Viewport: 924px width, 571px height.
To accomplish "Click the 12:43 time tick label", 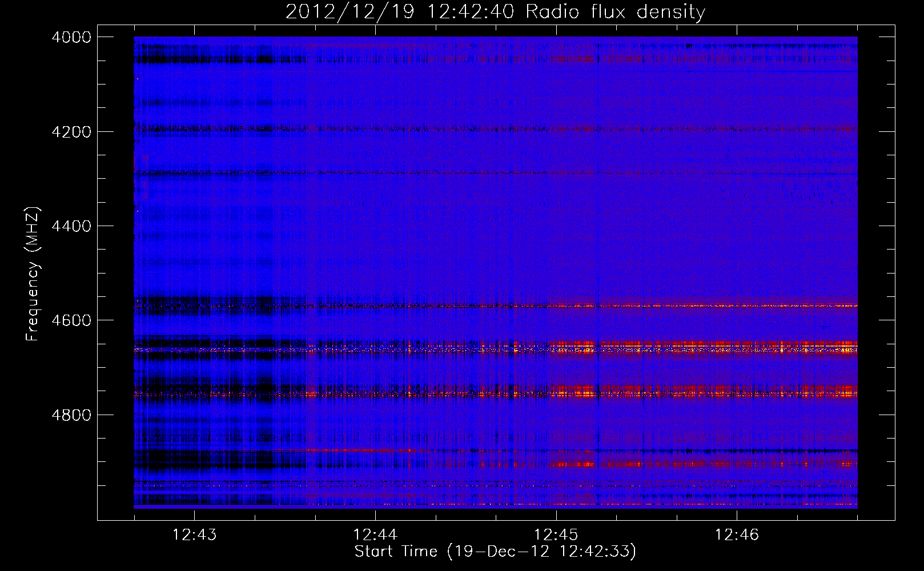I will (195, 534).
